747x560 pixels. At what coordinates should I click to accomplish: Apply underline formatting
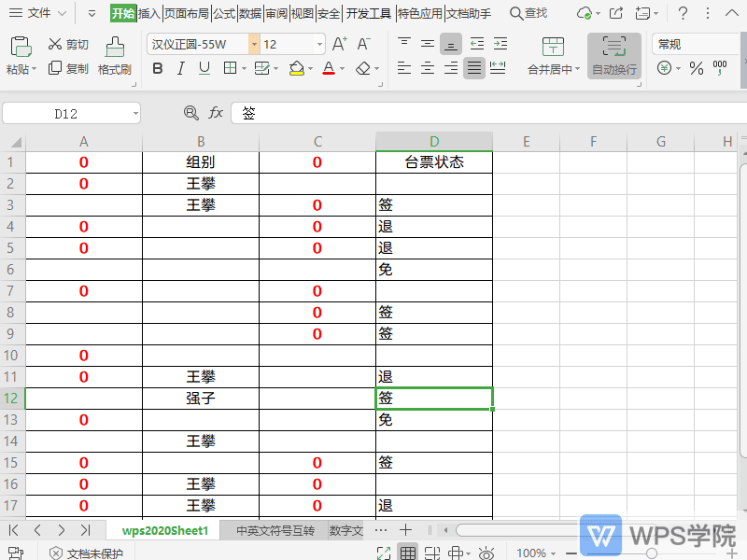pos(204,68)
